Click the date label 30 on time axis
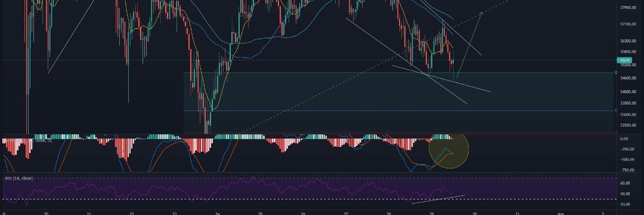This screenshot has width=644, height=215. pyautogui.click(x=475, y=213)
